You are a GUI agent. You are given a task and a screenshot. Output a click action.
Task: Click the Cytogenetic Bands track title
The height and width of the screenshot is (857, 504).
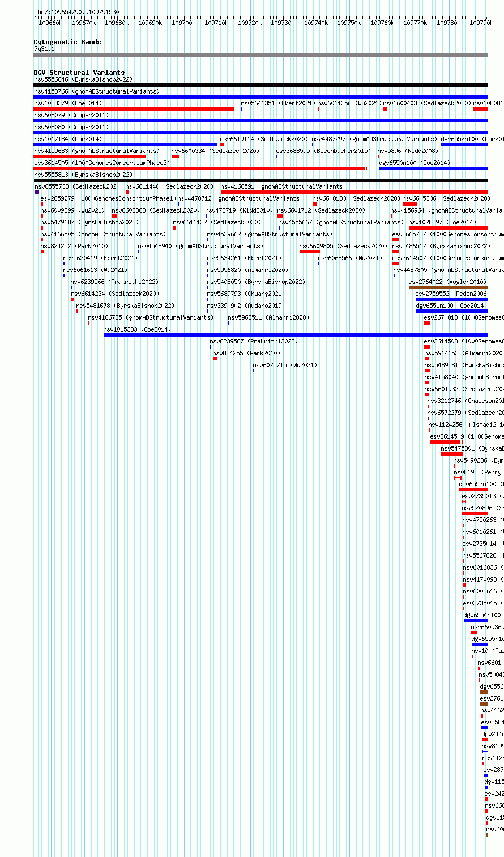coord(67,42)
